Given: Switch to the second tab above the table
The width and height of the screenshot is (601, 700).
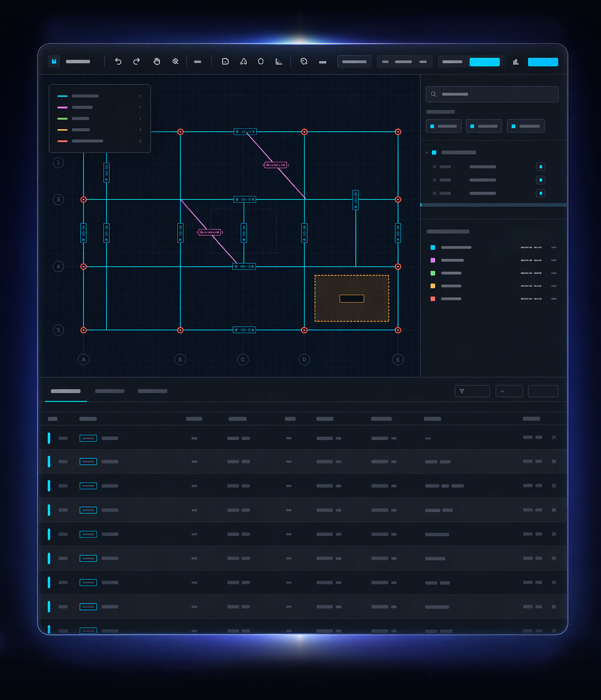Looking at the screenshot, I should pyautogui.click(x=110, y=391).
